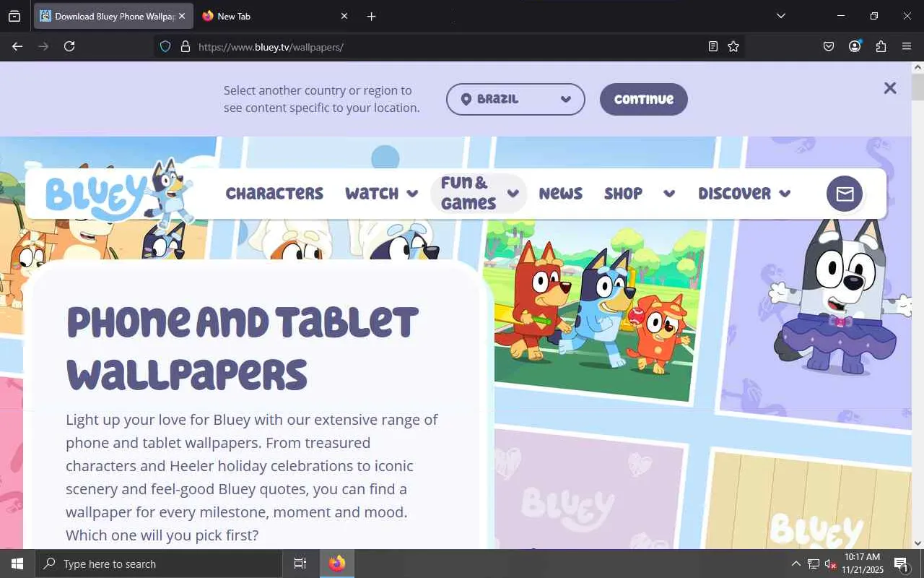Click the Task View icon on taskbar
Screen dimensions: 924x578
300,564
